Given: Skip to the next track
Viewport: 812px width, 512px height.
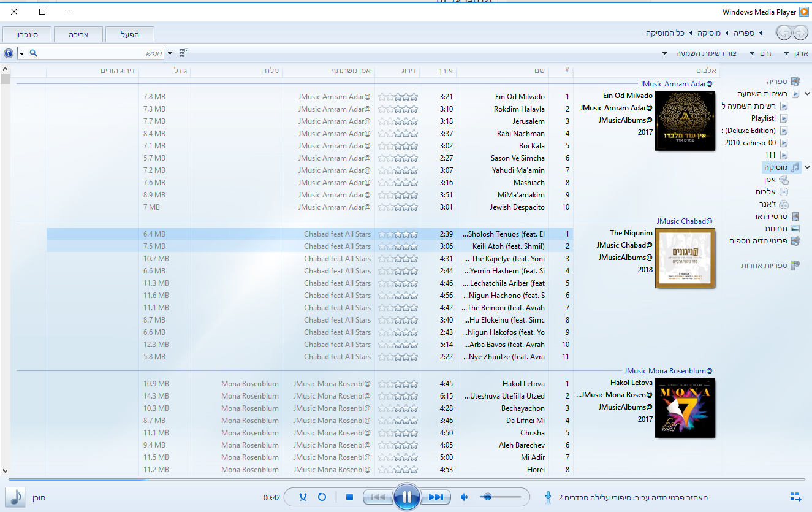Looking at the screenshot, I should (434, 497).
